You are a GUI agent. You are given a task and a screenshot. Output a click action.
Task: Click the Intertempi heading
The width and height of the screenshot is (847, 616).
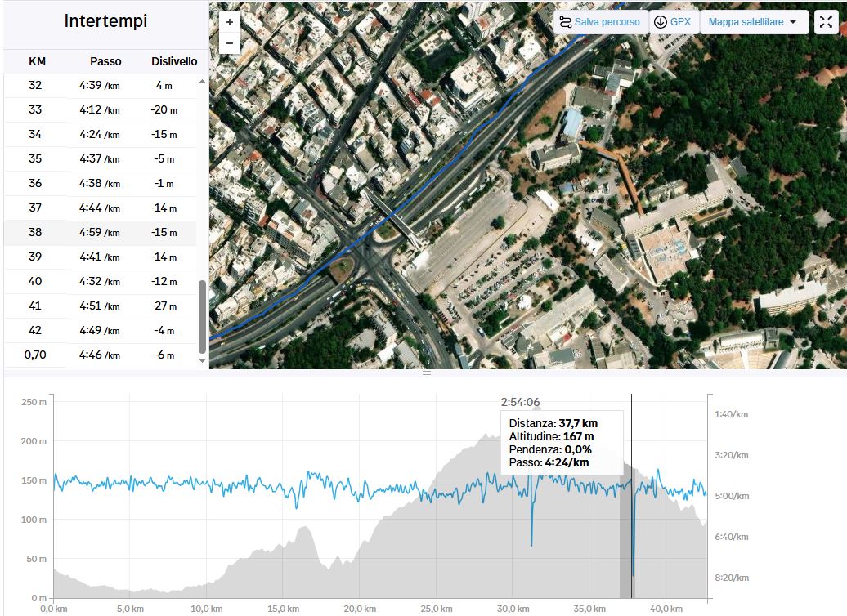pos(105,20)
